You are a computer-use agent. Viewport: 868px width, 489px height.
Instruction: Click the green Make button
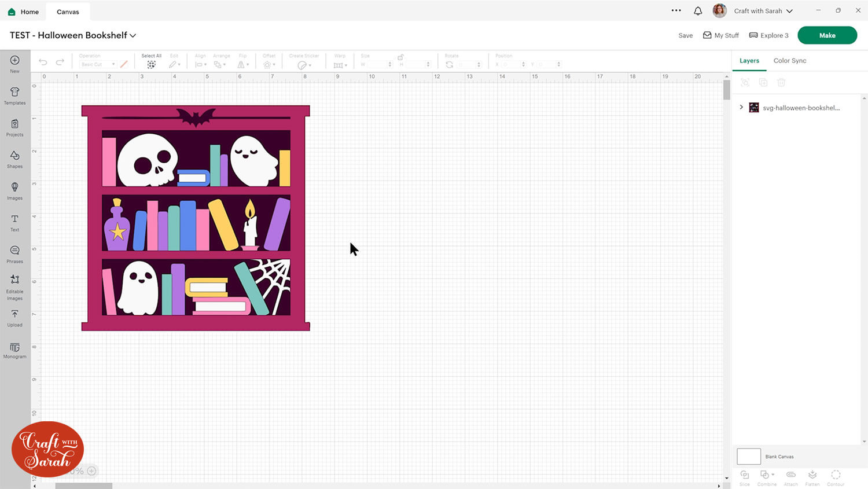click(827, 35)
